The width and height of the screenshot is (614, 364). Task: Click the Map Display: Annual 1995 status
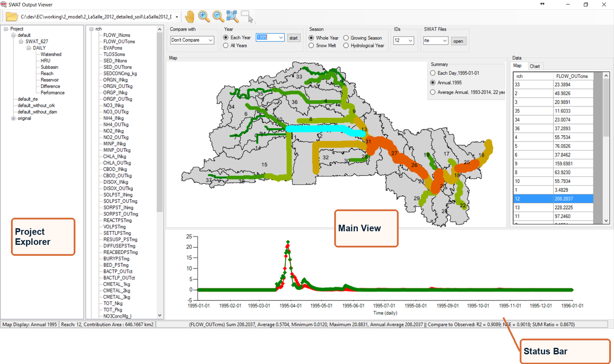(x=30, y=325)
